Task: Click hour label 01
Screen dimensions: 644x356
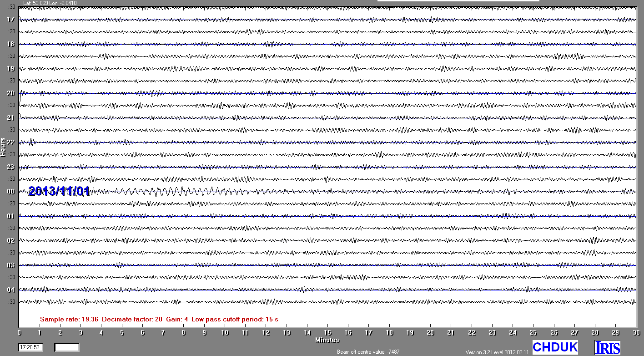Action: point(10,216)
